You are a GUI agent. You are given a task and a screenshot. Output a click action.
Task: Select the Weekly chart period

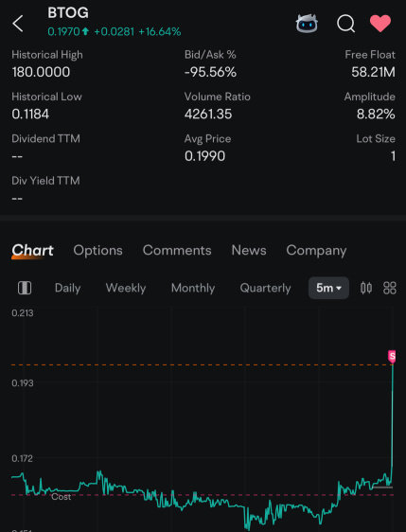(x=126, y=288)
